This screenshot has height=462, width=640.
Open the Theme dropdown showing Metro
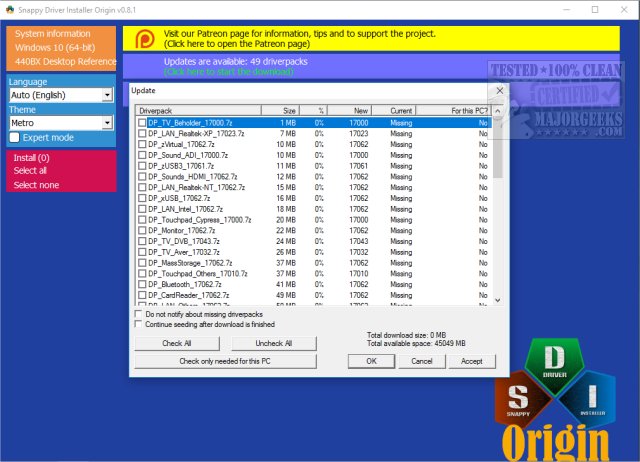tap(61, 123)
